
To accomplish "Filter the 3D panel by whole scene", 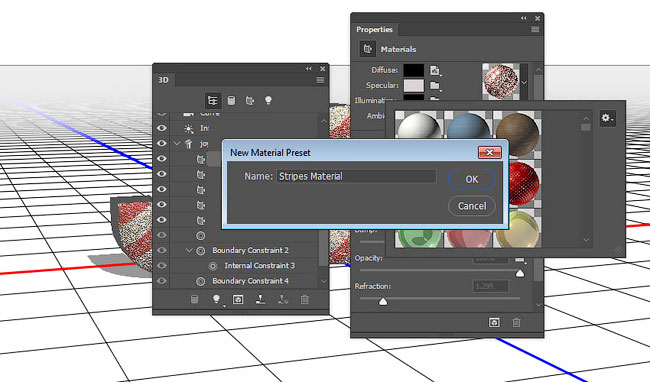I will pyautogui.click(x=213, y=100).
